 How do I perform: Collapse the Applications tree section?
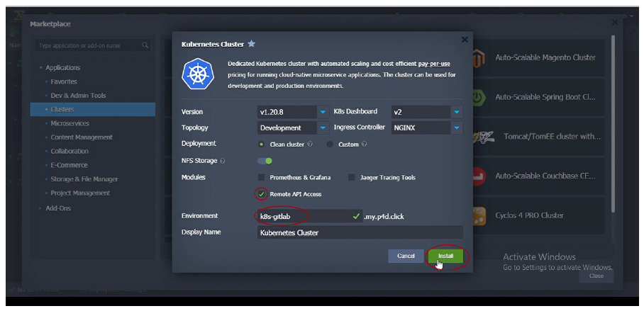coord(41,68)
